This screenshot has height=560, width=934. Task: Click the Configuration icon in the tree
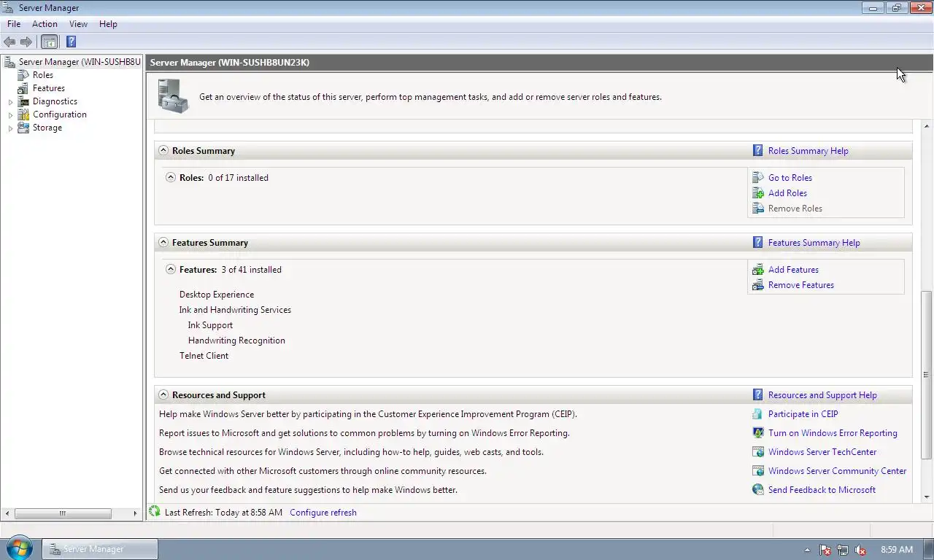coord(23,114)
